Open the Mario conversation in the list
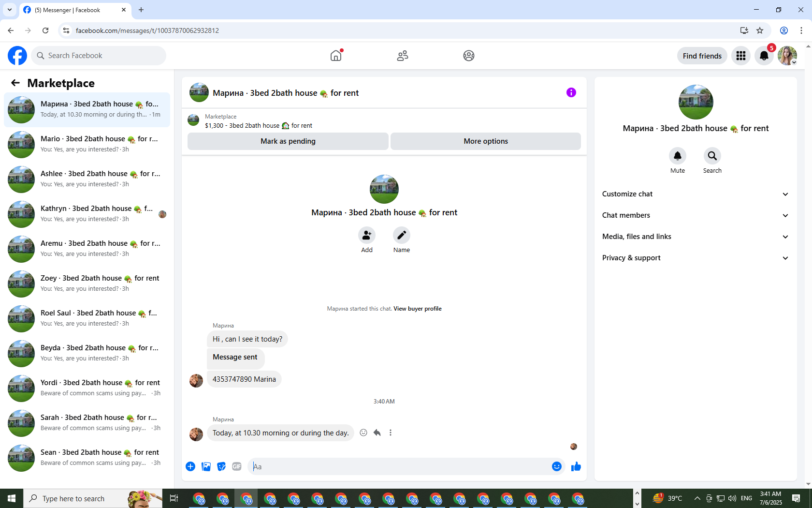This screenshot has width=812, height=508. point(87,144)
